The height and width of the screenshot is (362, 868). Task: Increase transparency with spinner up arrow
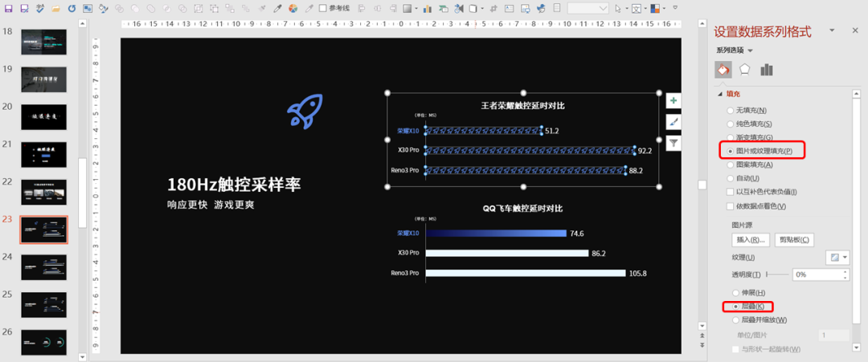coord(845,271)
